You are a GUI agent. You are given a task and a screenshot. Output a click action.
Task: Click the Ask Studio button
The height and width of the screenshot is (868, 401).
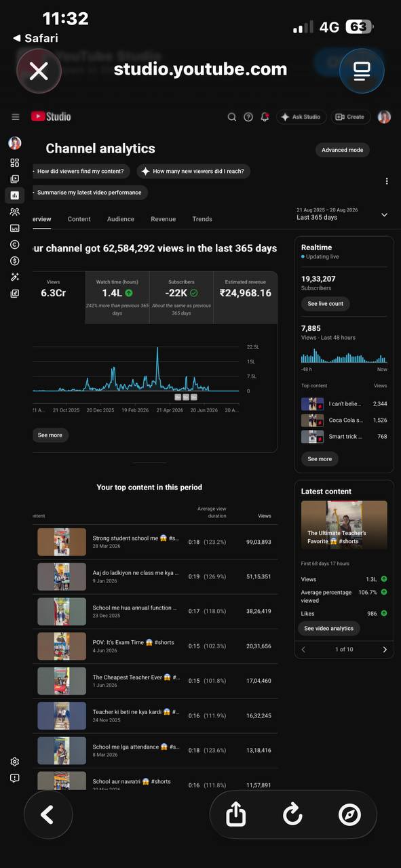coord(301,117)
